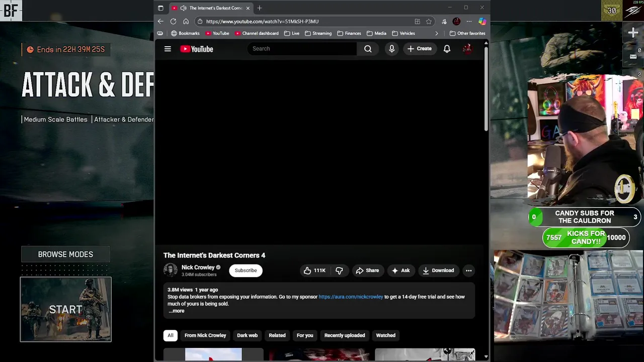View site information lock icon
Viewport: 644px width, 362px height.
[x=200, y=22]
